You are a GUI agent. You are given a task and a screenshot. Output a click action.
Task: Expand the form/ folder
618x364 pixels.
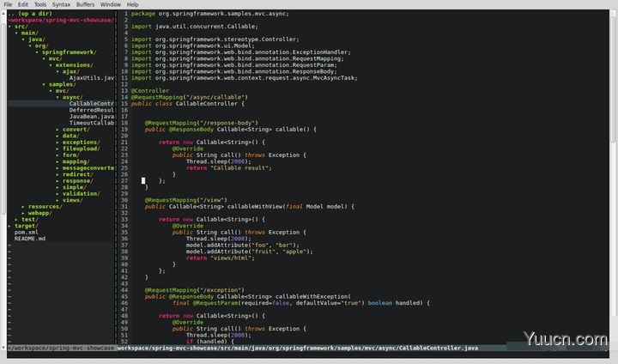point(68,155)
